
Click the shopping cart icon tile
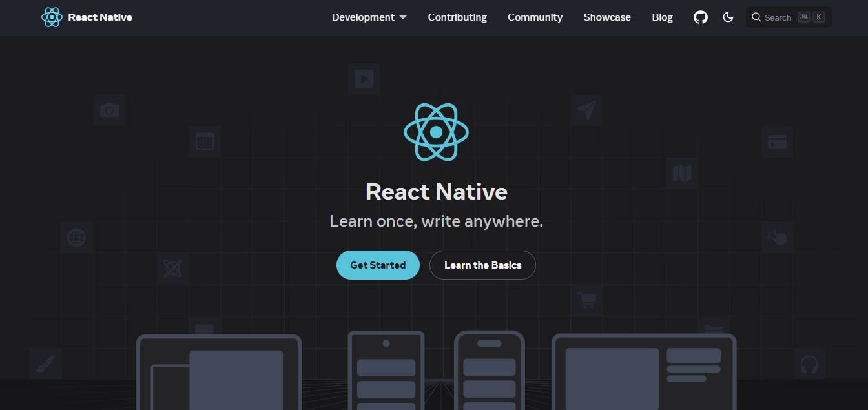pyautogui.click(x=587, y=300)
